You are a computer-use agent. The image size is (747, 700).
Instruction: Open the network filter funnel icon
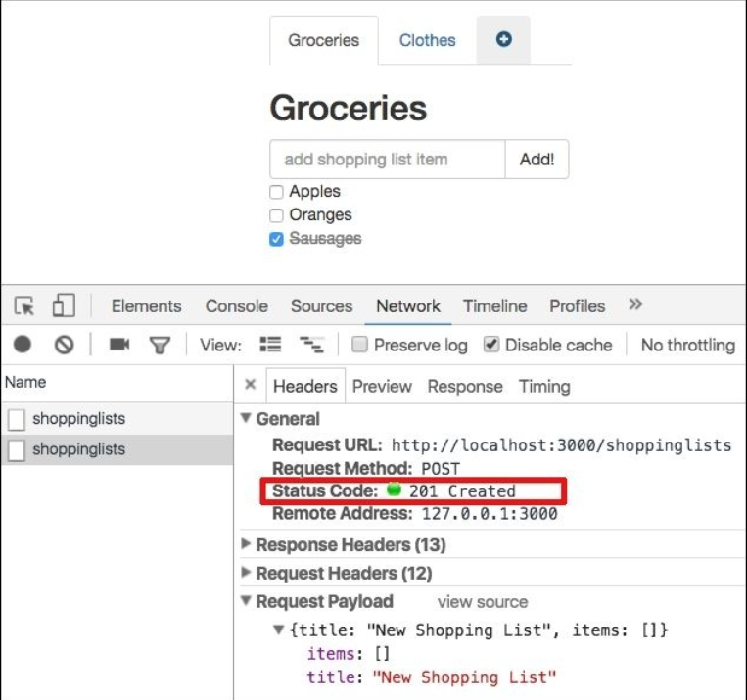(159, 345)
